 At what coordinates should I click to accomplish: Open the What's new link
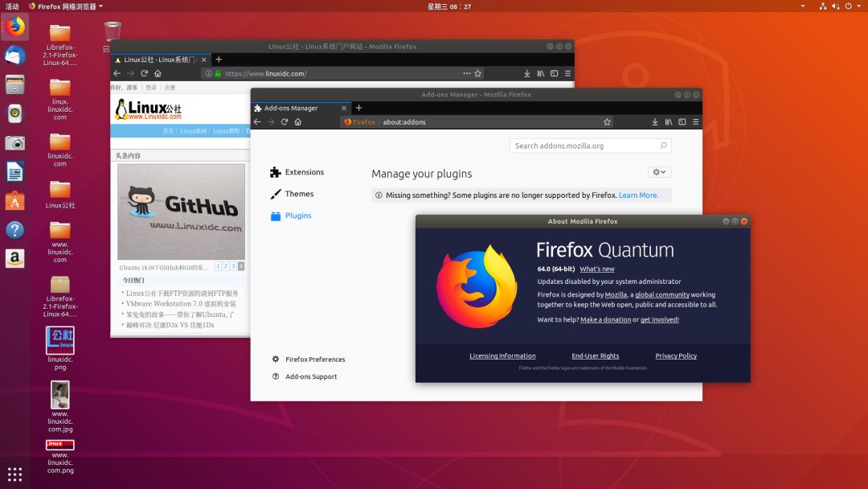(596, 269)
